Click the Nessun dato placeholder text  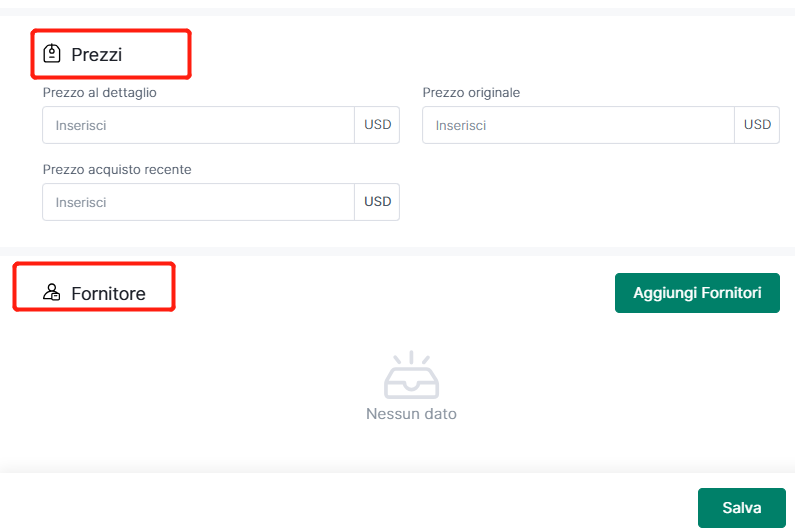[x=411, y=413]
